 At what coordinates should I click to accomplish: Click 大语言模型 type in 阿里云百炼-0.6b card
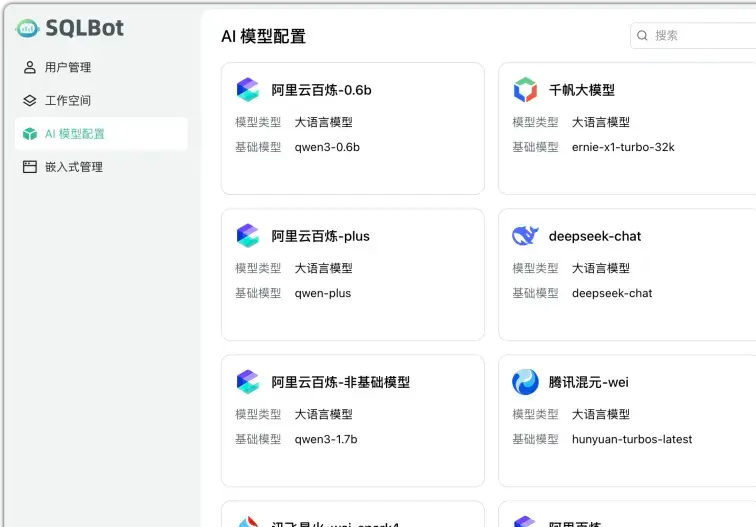324,122
